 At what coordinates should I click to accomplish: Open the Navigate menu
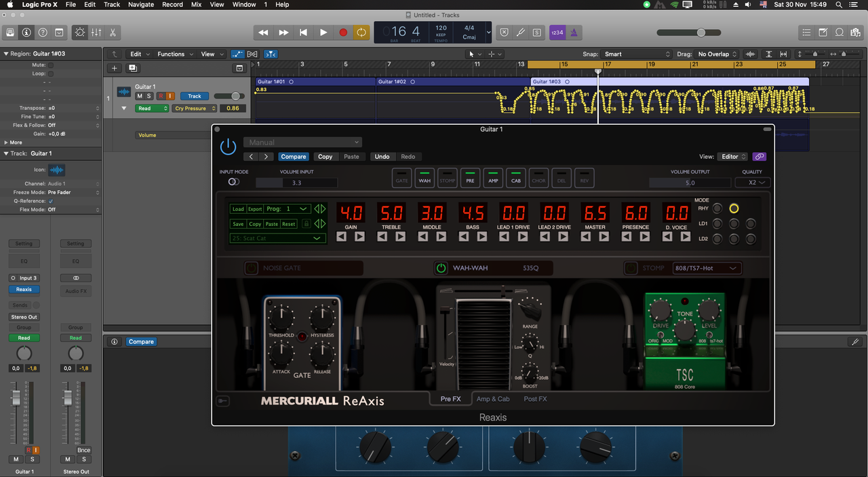click(x=141, y=5)
